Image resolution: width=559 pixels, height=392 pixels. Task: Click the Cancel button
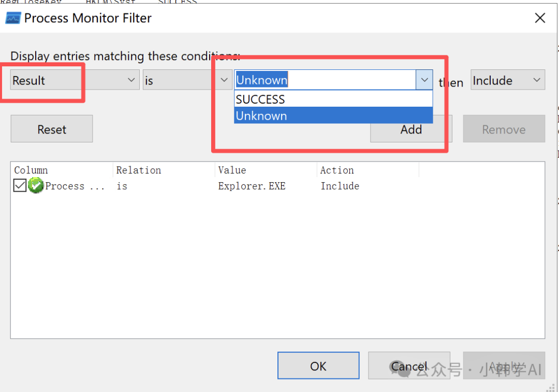409,366
